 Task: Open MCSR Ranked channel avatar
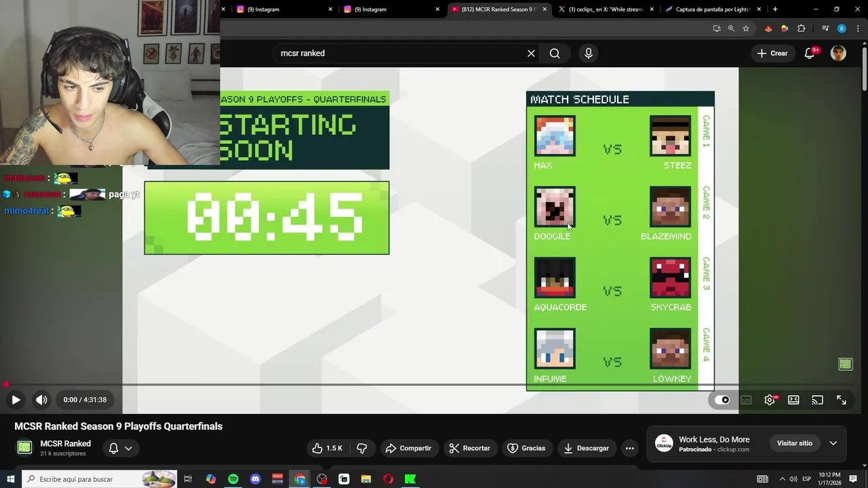(x=24, y=447)
